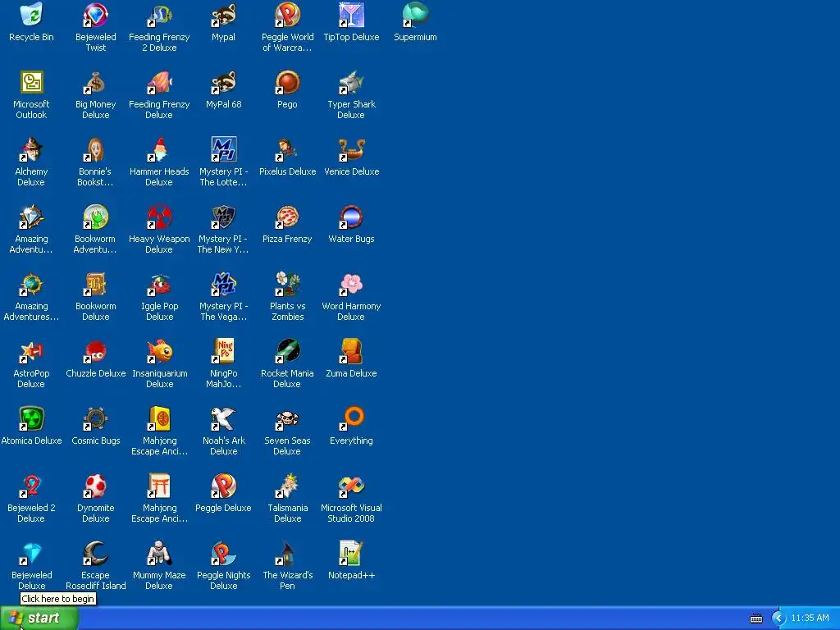Open the Notepad++ shortcut
840x630 pixels.
coord(351,553)
